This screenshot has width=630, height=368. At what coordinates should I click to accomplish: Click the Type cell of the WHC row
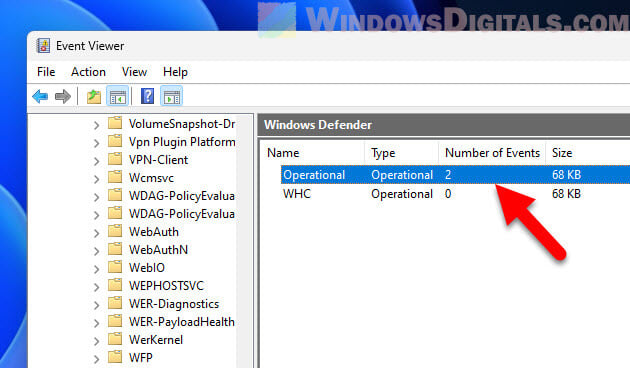click(402, 194)
